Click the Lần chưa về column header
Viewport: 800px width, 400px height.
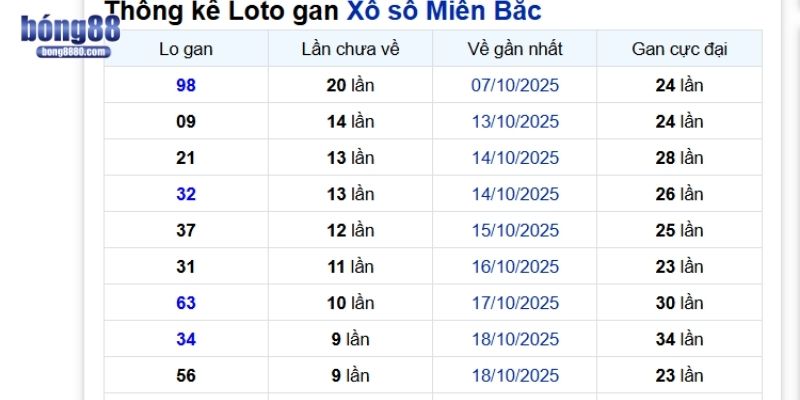[350, 49]
